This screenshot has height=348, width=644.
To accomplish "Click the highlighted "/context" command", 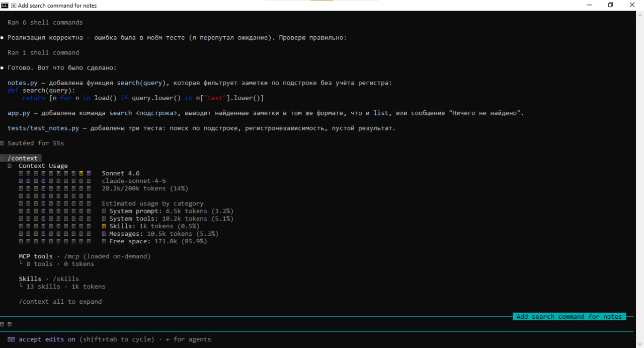I will click(23, 158).
